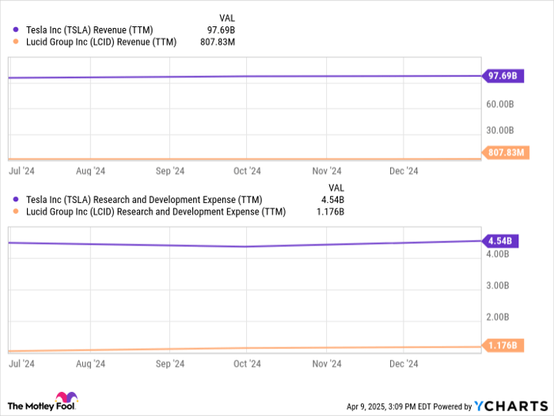The width and height of the screenshot is (554, 416).
Task: Click Jul '24 on the R&D chart axis
Action: [x=22, y=364]
